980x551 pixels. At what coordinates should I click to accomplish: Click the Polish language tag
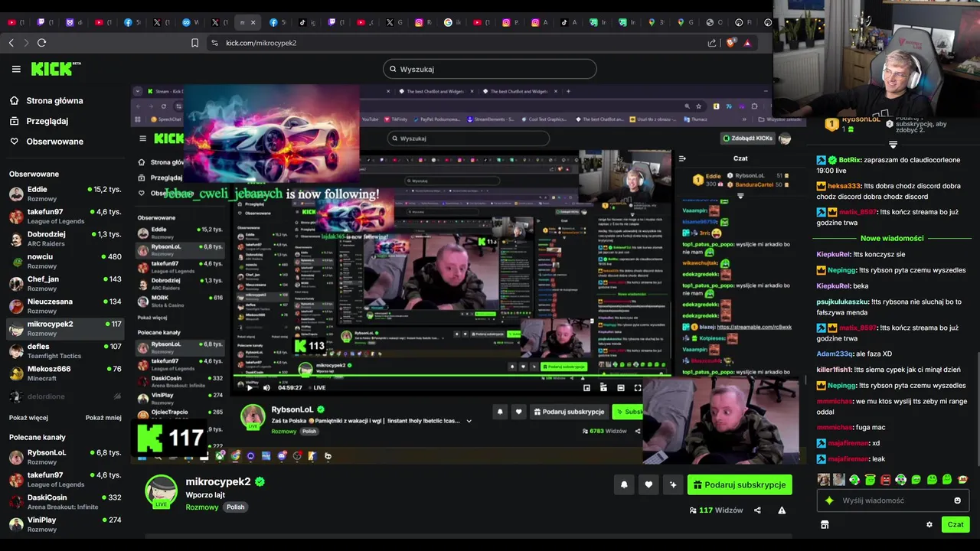click(x=235, y=507)
